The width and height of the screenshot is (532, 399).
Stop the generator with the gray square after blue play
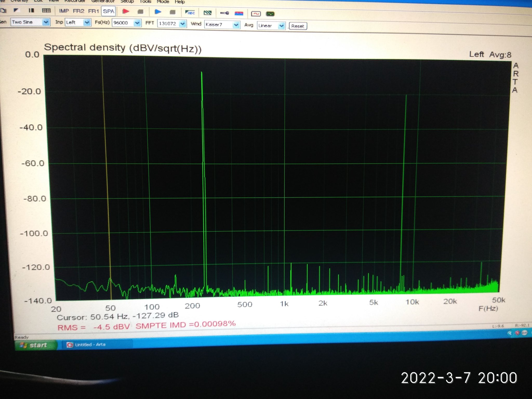[x=172, y=12]
